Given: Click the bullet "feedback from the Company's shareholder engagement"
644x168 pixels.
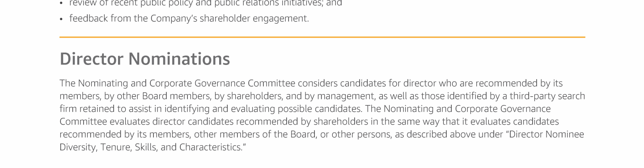Looking at the screenshot, I should [x=189, y=18].
